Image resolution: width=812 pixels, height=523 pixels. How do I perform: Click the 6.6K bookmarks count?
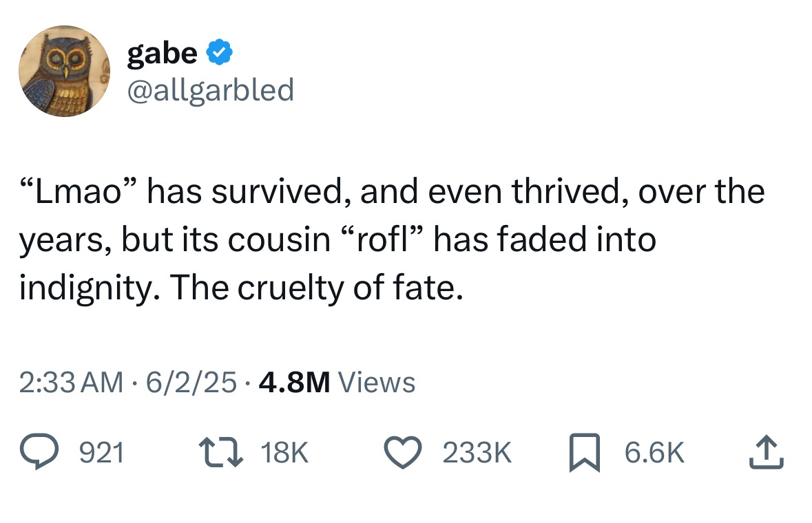coord(654,453)
